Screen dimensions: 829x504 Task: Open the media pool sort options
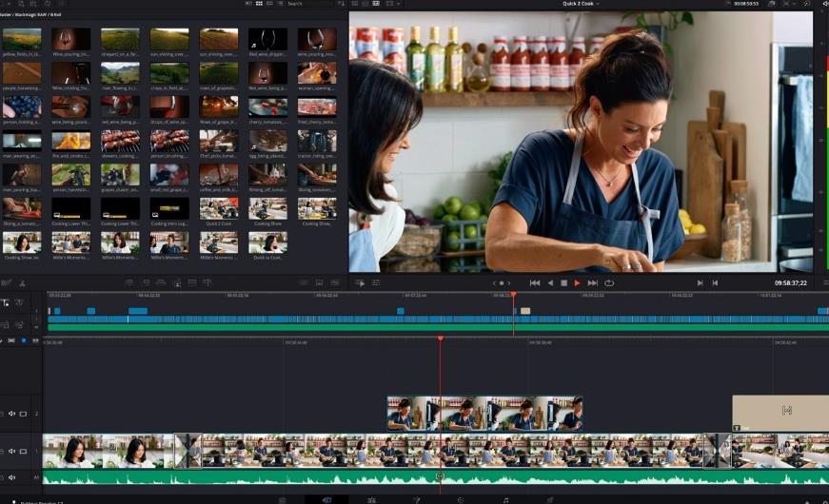[341, 4]
